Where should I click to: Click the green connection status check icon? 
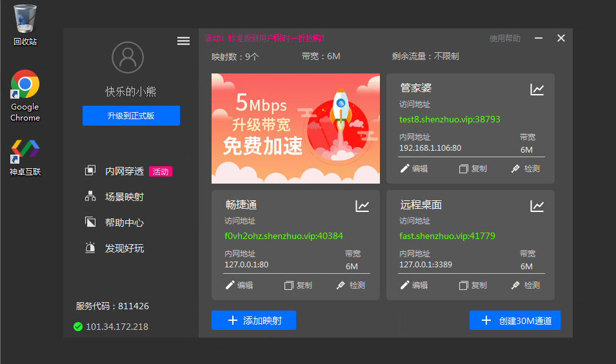(x=78, y=327)
